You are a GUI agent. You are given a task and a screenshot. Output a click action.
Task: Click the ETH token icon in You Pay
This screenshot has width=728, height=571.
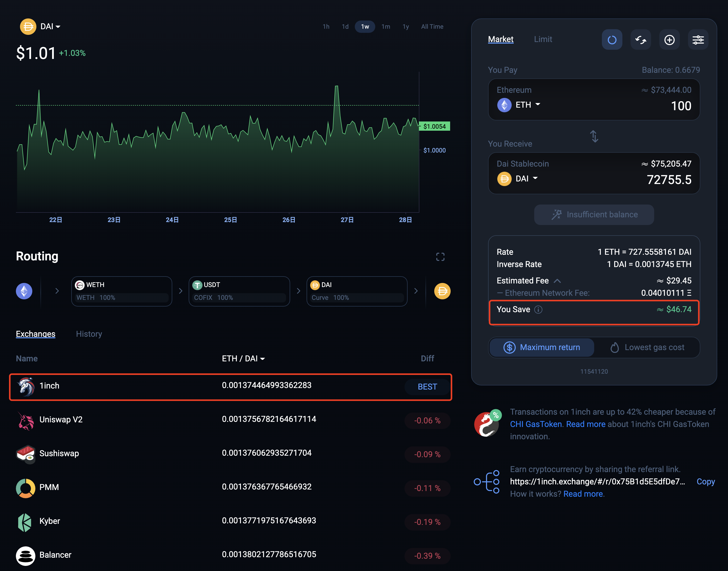504,105
